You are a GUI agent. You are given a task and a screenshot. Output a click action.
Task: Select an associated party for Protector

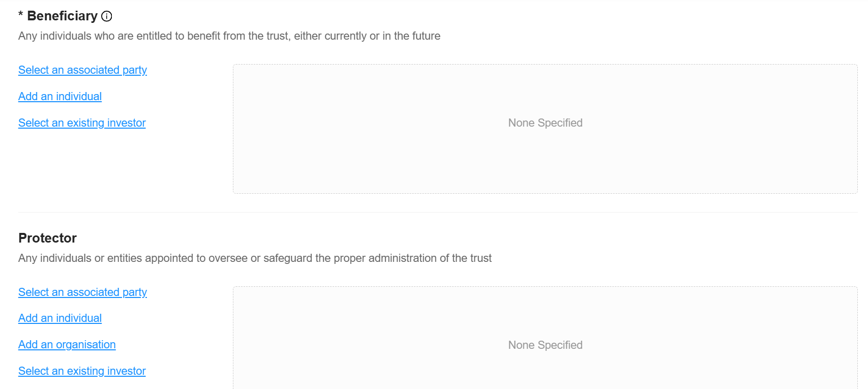coord(82,292)
